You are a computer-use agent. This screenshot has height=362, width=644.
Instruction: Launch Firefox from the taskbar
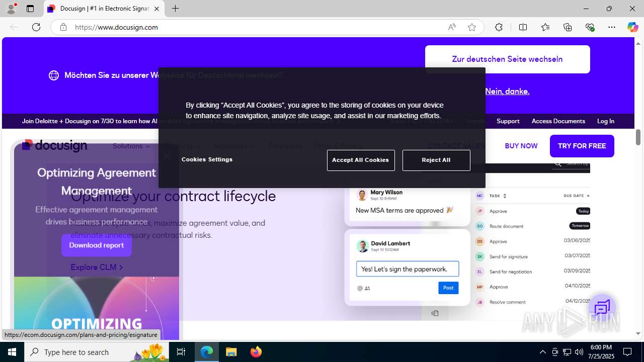tap(256, 352)
